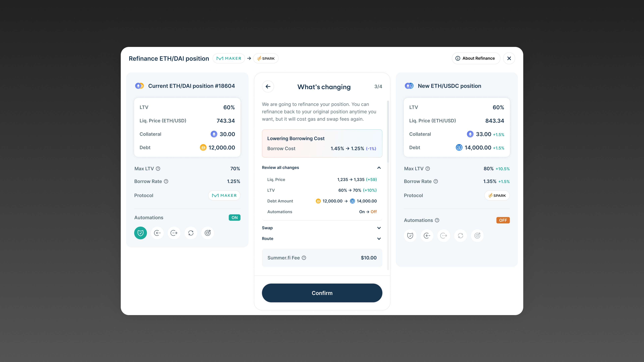Screen dimensions: 644x362
Task: Expand the Route section
Action: pyautogui.click(x=379, y=239)
